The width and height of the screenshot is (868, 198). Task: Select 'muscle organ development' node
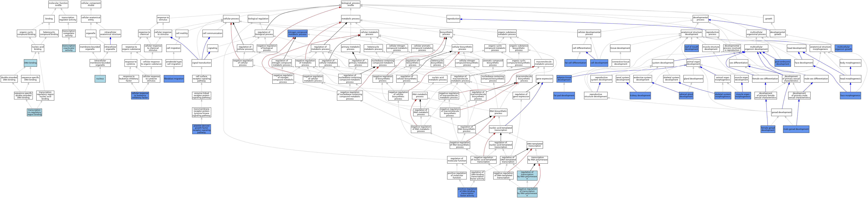pos(741,79)
